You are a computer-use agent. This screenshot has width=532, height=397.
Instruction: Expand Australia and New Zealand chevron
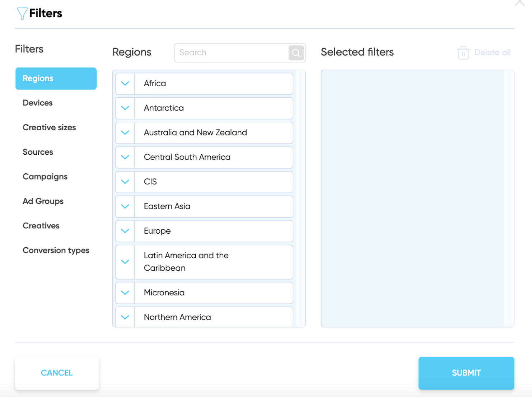(125, 133)
